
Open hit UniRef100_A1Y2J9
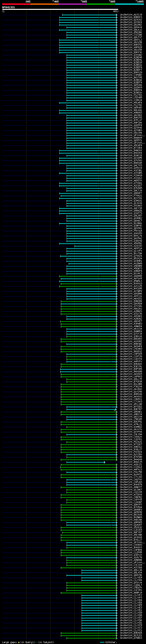tap(131, 15)
